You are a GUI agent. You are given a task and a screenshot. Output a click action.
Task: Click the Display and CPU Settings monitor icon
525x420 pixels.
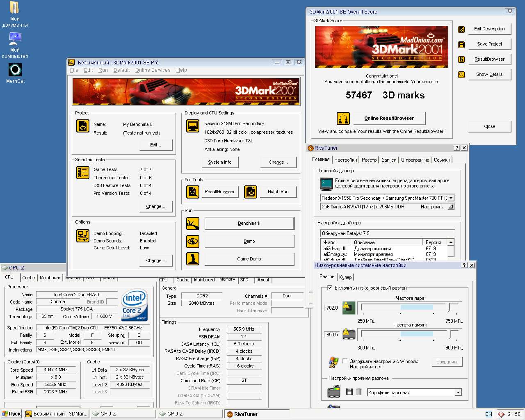(x=193, y=126)
